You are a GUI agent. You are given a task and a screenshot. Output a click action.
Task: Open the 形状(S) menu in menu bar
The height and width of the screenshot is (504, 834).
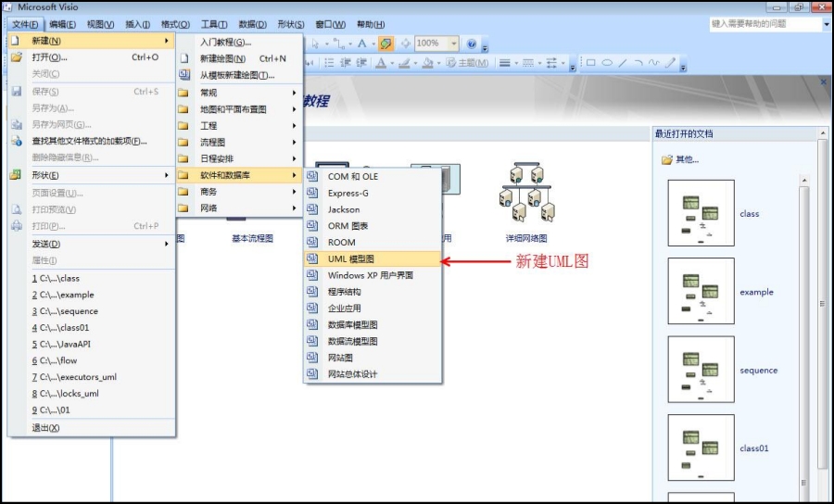[x=291, y=24]
